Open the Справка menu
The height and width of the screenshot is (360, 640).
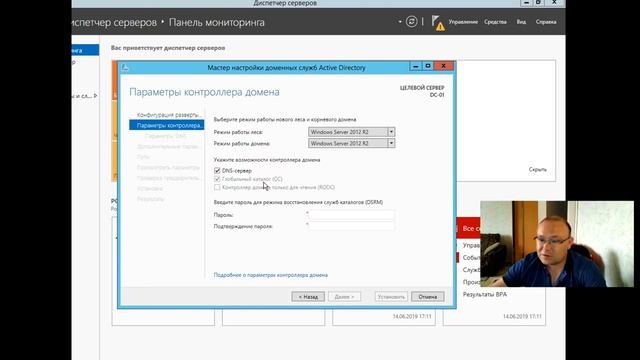(546, 22)
